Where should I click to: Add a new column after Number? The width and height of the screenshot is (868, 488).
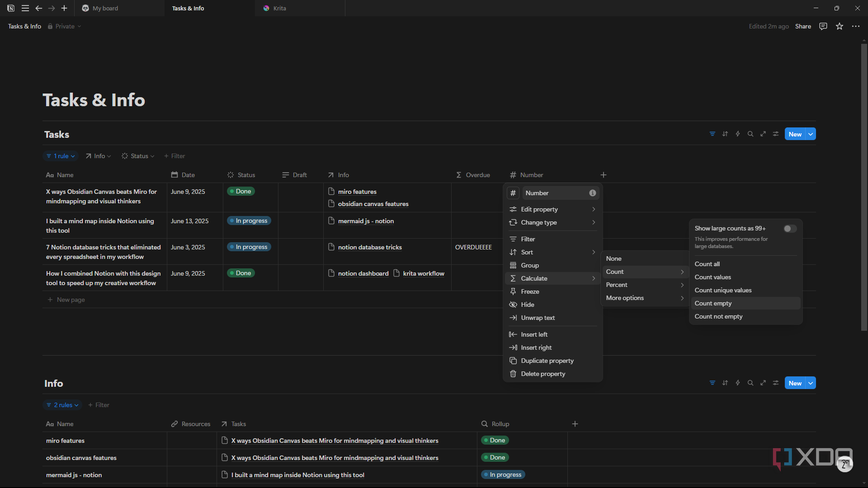pyautogui.click(x=603, y=175)
